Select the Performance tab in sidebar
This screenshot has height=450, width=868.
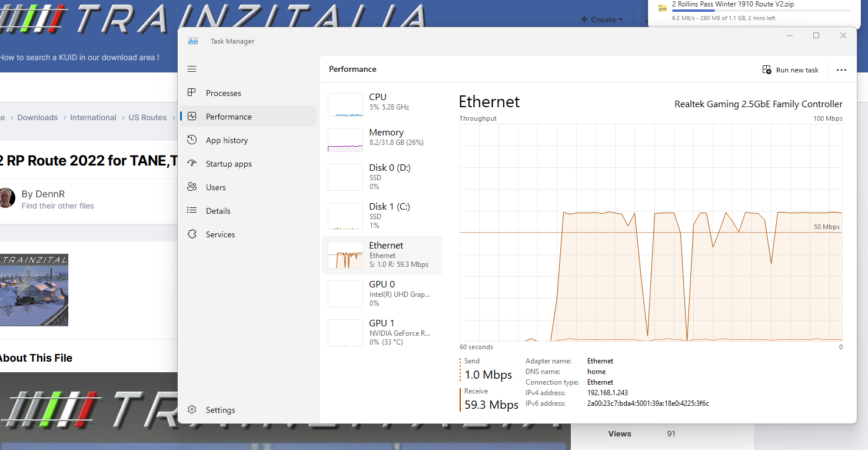[248, 117]
